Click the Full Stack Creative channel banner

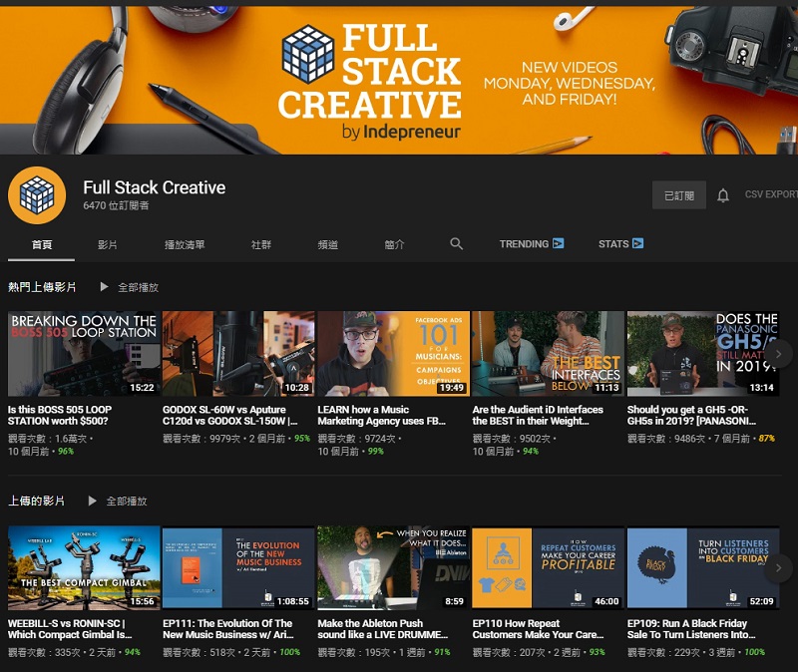click(x=399, y=80)
